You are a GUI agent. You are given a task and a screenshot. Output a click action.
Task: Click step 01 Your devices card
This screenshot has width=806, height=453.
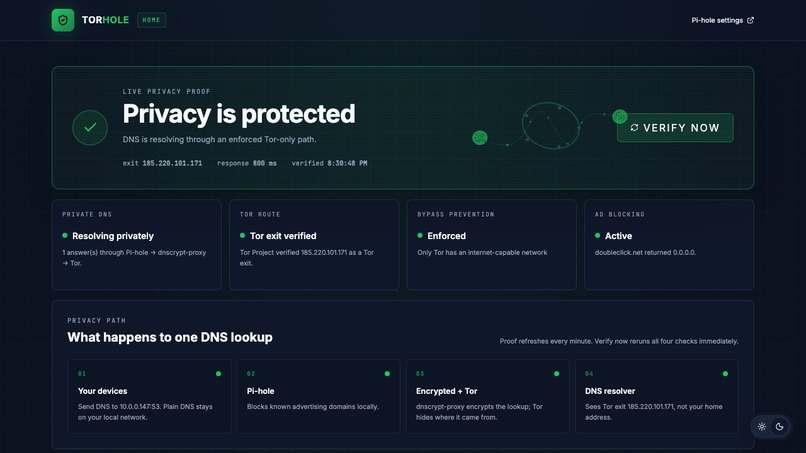[x=149, y=396]
